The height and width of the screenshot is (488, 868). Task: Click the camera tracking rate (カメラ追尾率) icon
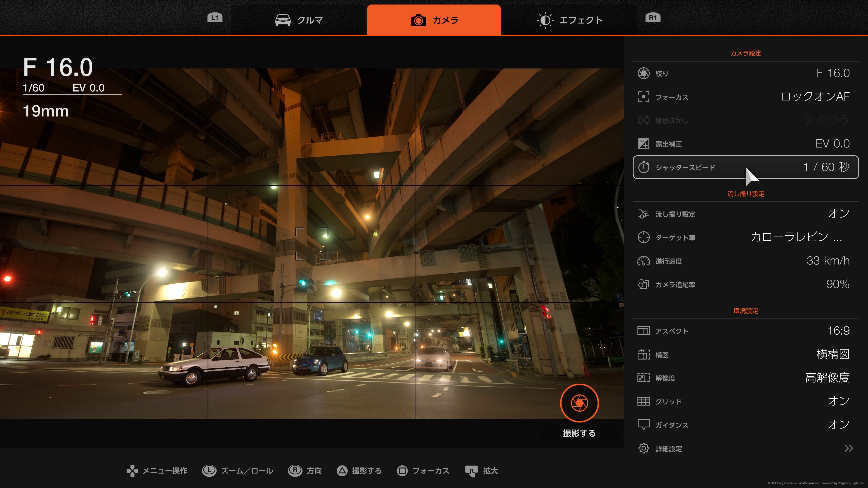pos(643,284)
